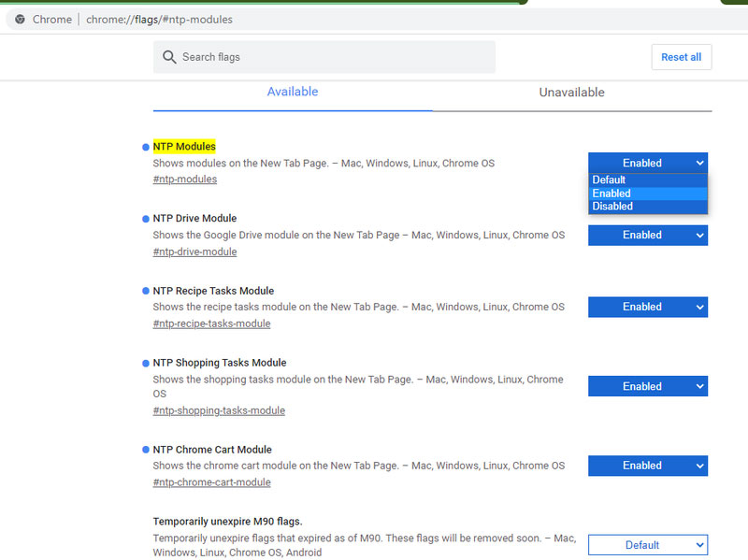
Task: Click the 'Shows the chrome cart module' description
Action: point(359,466)
